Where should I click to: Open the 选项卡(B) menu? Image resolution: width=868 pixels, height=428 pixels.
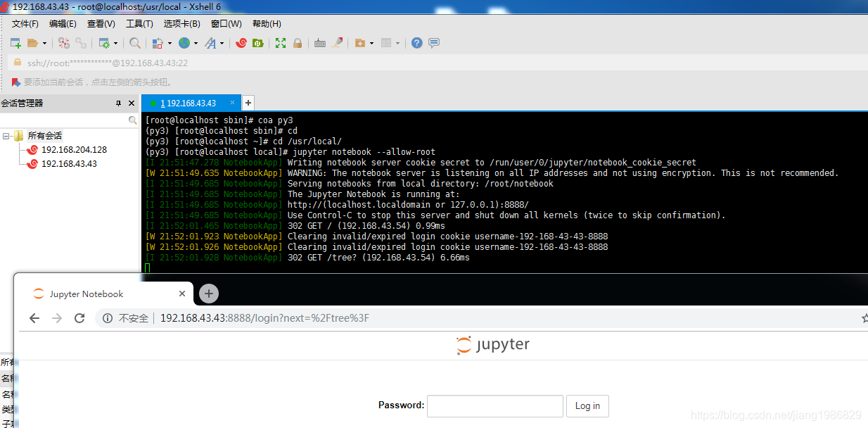tap(182, 24)
